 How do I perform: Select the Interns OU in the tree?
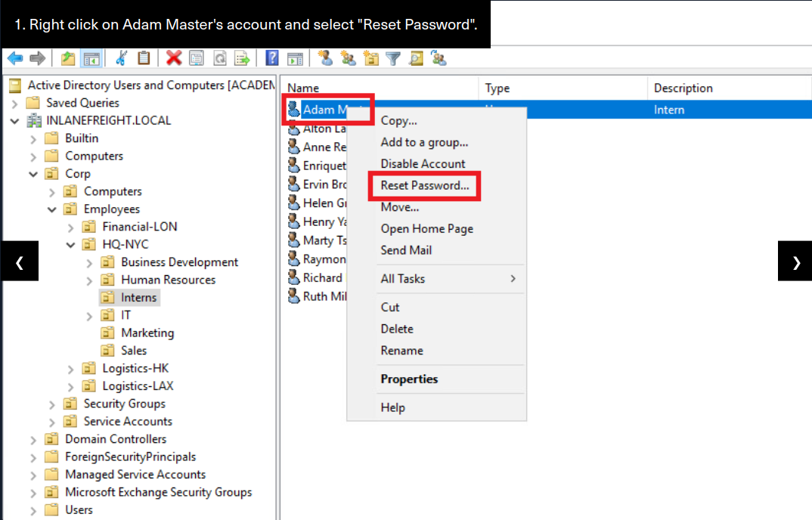point(138,297)
